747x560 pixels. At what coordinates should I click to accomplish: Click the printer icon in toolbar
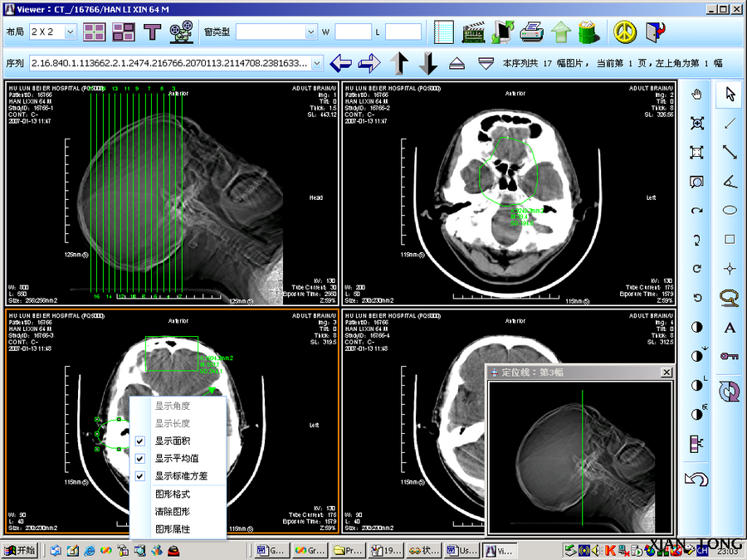(532, 32)
